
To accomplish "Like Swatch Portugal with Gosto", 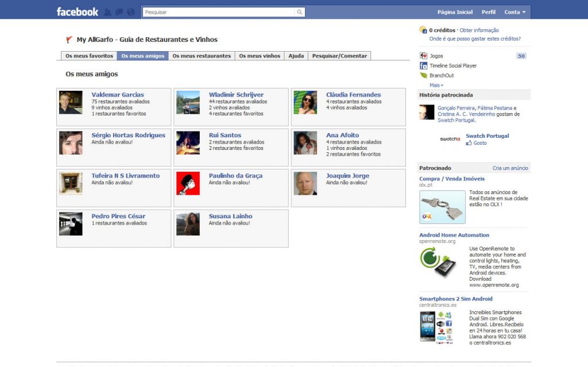I will [479, 143].
